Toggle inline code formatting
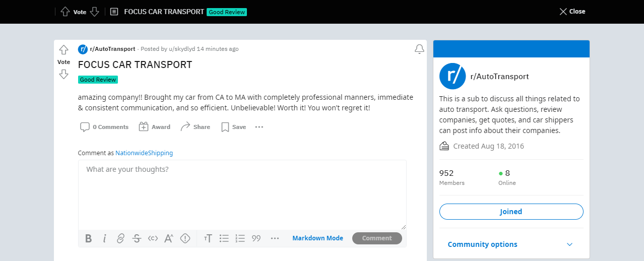The width and height of the screenshot is (644, 261). coord(153,238)
